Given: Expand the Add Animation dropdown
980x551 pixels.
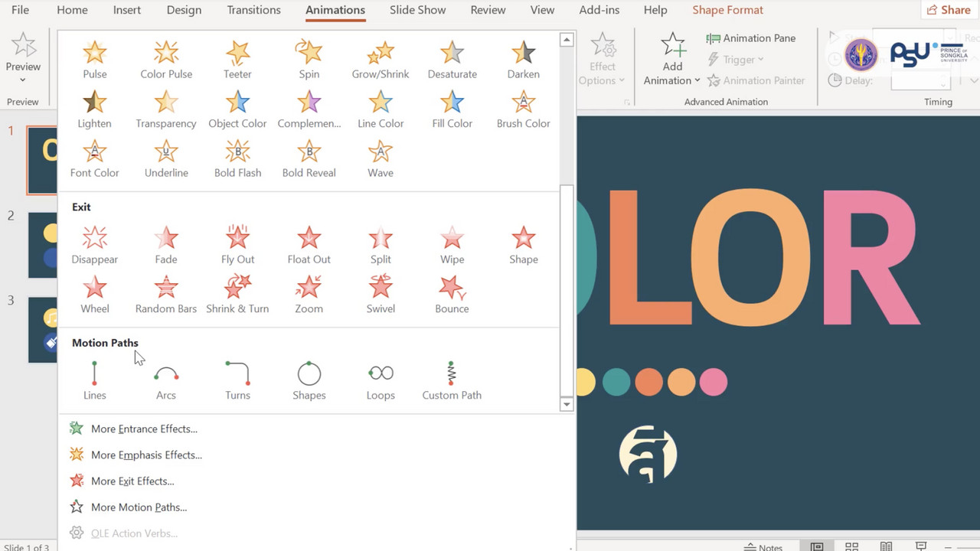Looking at the screenshot, I should pyautogui.click(x=672, y=80).
